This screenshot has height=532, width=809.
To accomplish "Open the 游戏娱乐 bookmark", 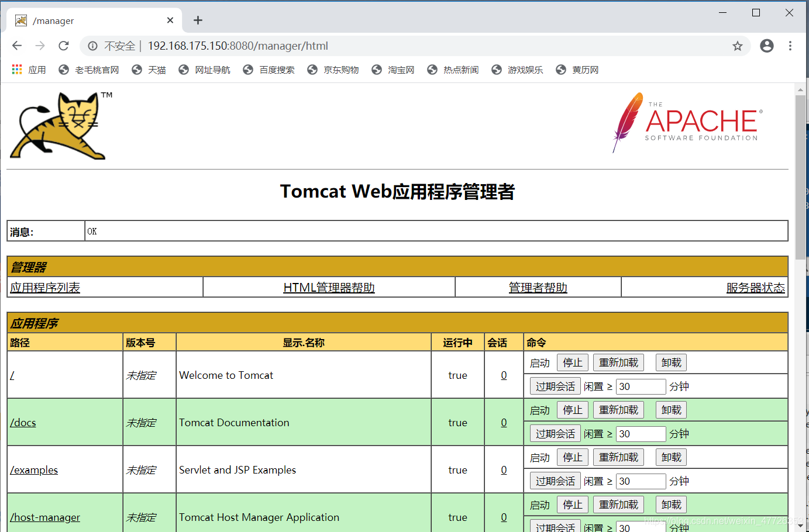I will point(518,70).
